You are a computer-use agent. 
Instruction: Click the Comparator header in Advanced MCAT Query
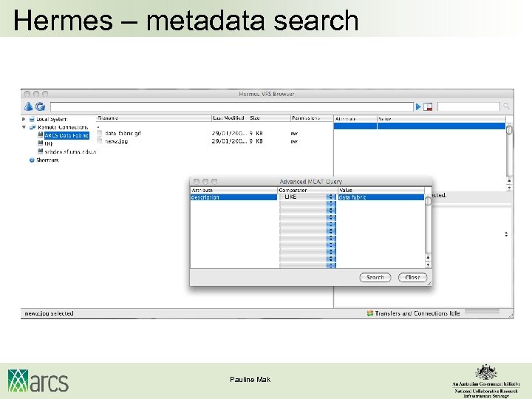click(x=307, y=191)
